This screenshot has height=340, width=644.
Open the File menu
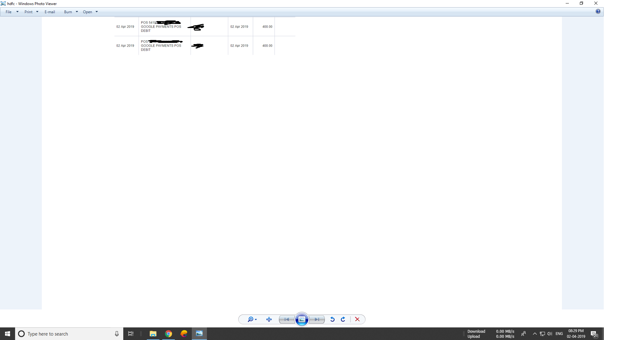pyautogui.click(x=8, y=12)
